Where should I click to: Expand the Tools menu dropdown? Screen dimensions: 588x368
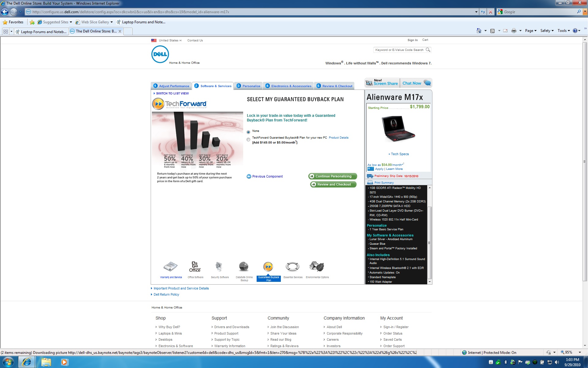[563, 31]
